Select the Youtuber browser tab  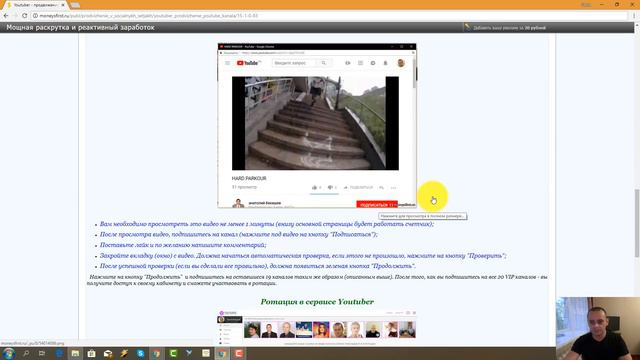pos(36,5)
